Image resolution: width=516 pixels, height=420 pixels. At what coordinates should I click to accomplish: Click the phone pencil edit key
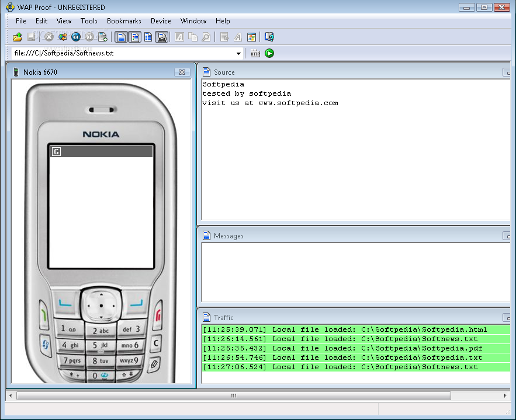click(x=154, y=364)
